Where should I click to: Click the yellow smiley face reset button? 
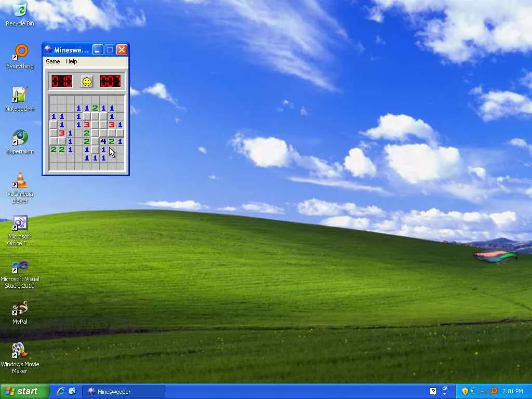coord(87,82)
